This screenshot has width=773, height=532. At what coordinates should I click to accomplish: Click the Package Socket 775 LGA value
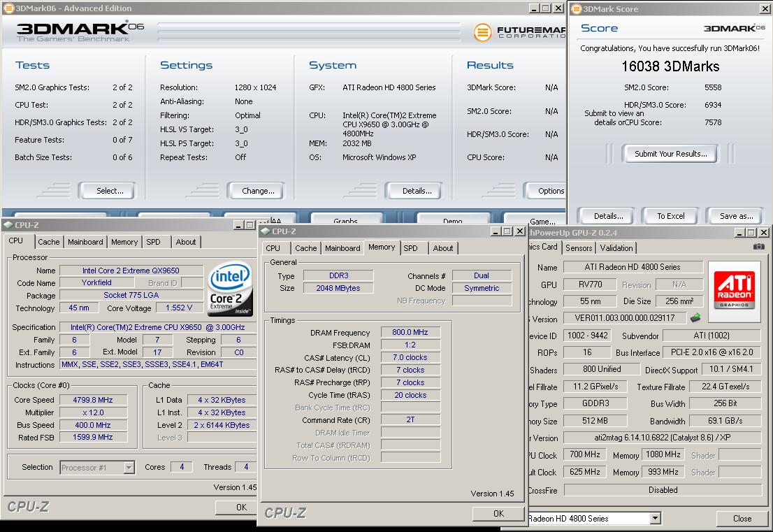click(131, 295)
